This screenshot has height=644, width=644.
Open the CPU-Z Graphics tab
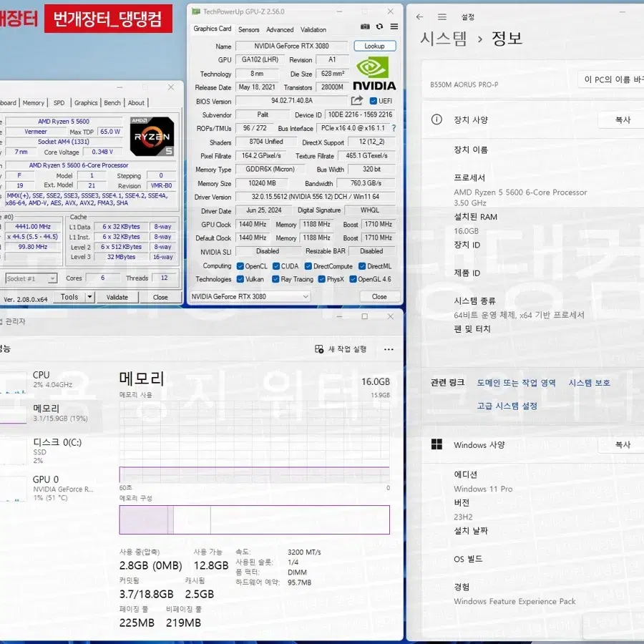point(86,102)
